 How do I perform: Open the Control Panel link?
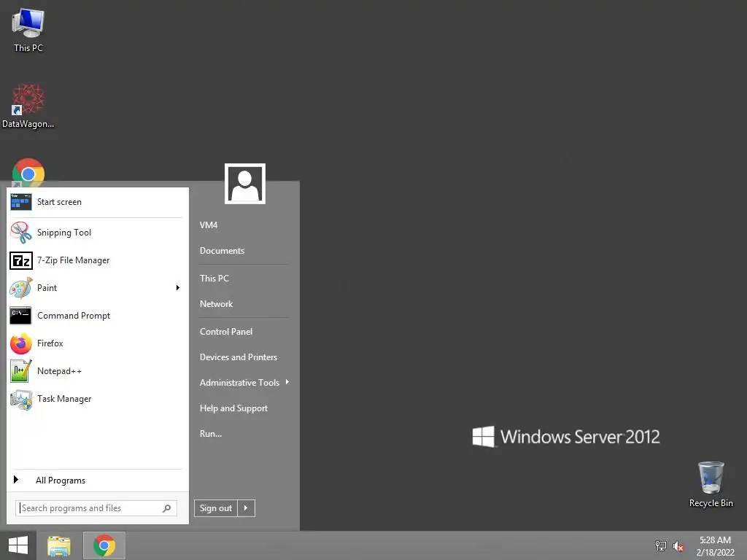pos(226,332)
